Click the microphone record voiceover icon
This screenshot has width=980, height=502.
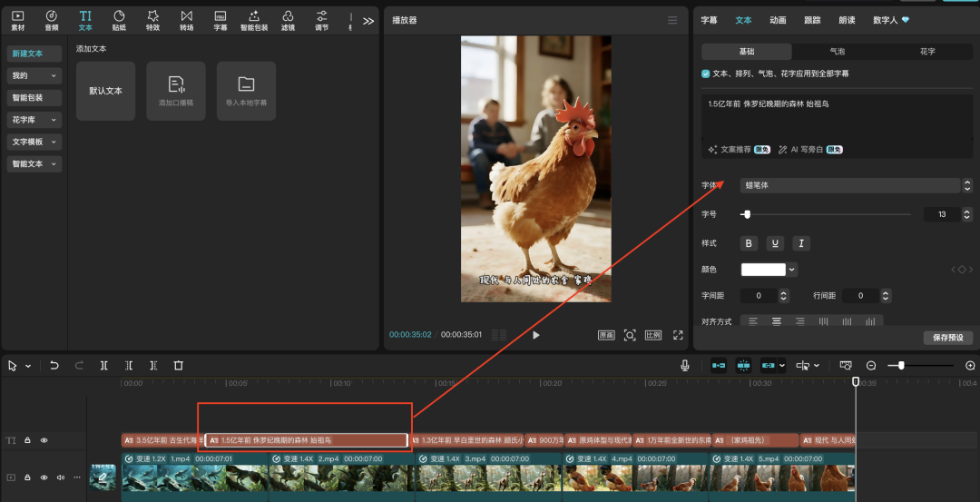coord(685,365)
